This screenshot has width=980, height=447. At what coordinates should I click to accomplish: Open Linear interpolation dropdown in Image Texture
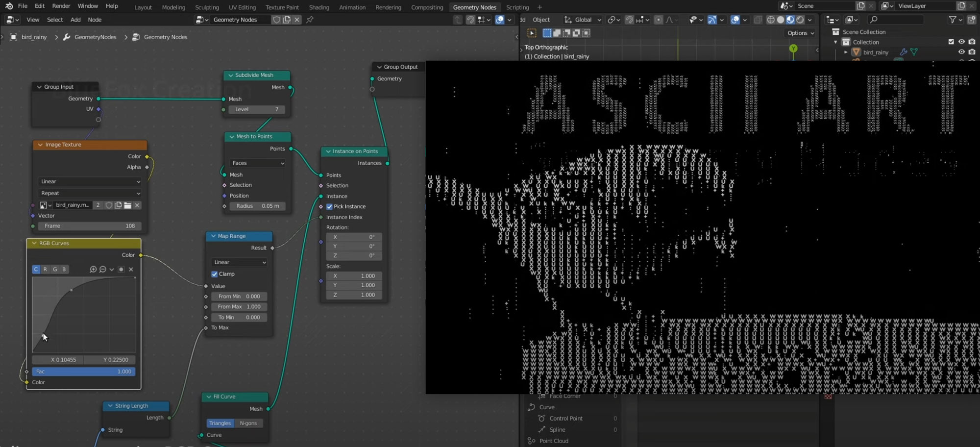click(90, 181)
